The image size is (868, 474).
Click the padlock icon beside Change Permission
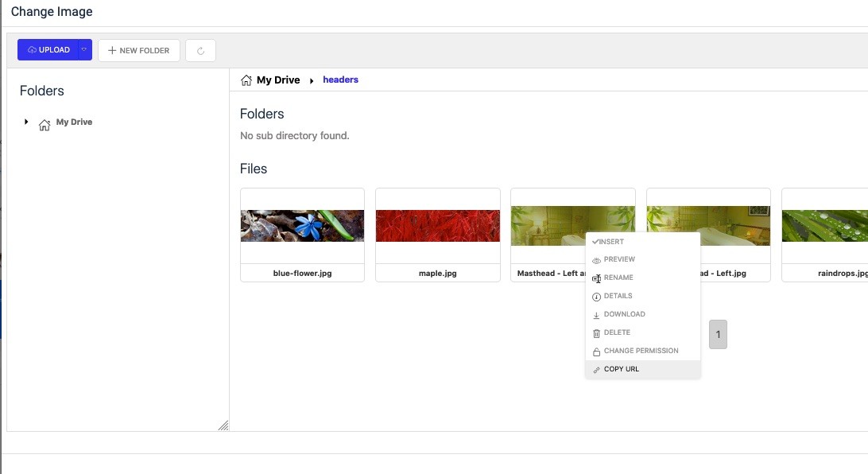pos(596,352)
